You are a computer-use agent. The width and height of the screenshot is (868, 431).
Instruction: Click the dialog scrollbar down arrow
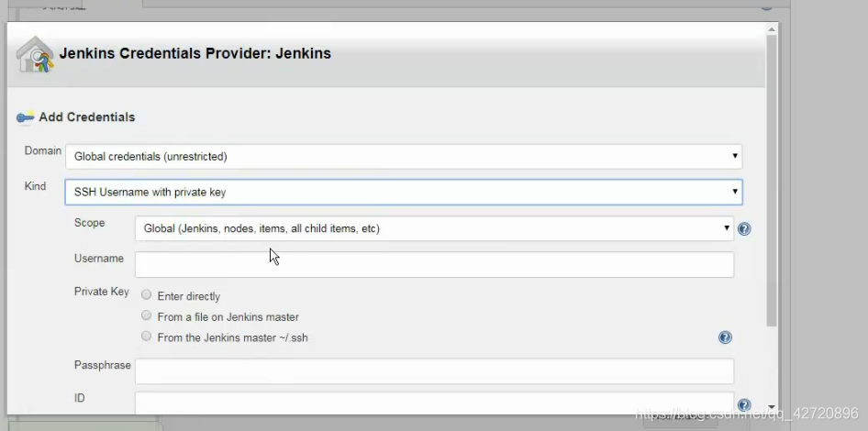point(772,407)
